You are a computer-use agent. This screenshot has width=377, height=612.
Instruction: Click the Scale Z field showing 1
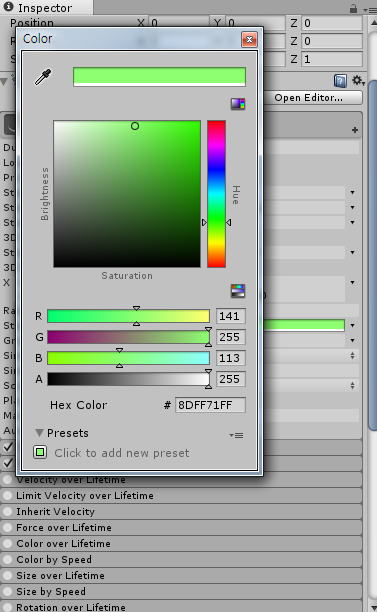[x=332, y=59]
